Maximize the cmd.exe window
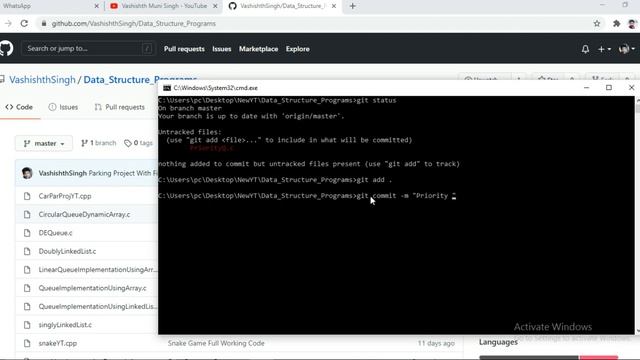 (609, 87)
